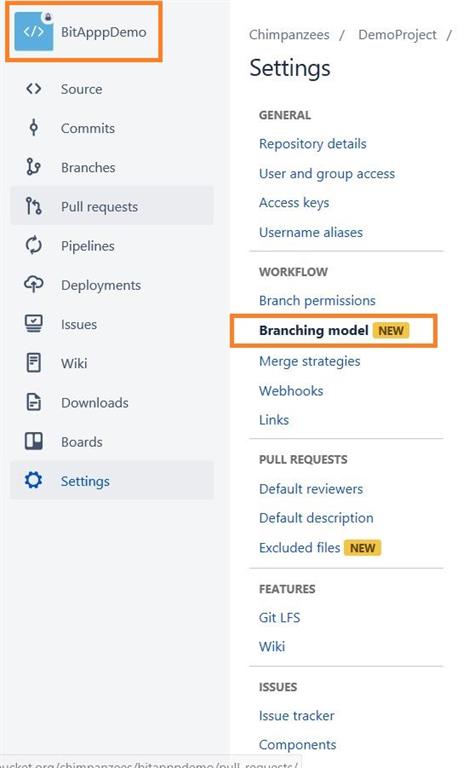Screen dimensions: 463x768
Task: Open Branching model settings page
Action: coord(314,331)
